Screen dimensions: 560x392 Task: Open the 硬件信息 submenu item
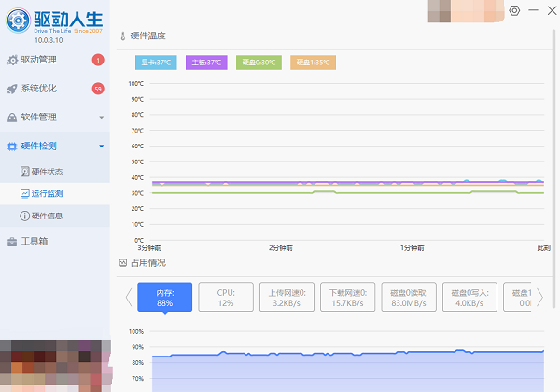click(47, 216)
